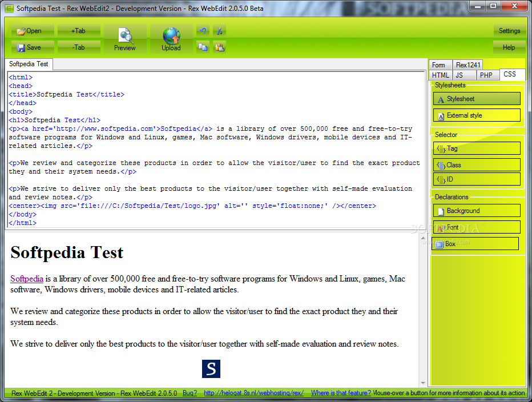Click the Open file button
The image size is (532, 402).
click(x=33, y=31)
